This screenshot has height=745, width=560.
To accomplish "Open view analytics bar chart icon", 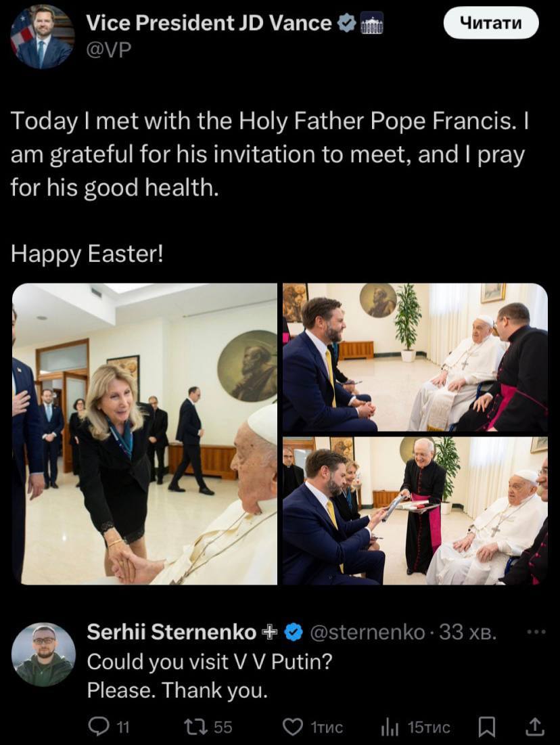I will click(390, 727).
